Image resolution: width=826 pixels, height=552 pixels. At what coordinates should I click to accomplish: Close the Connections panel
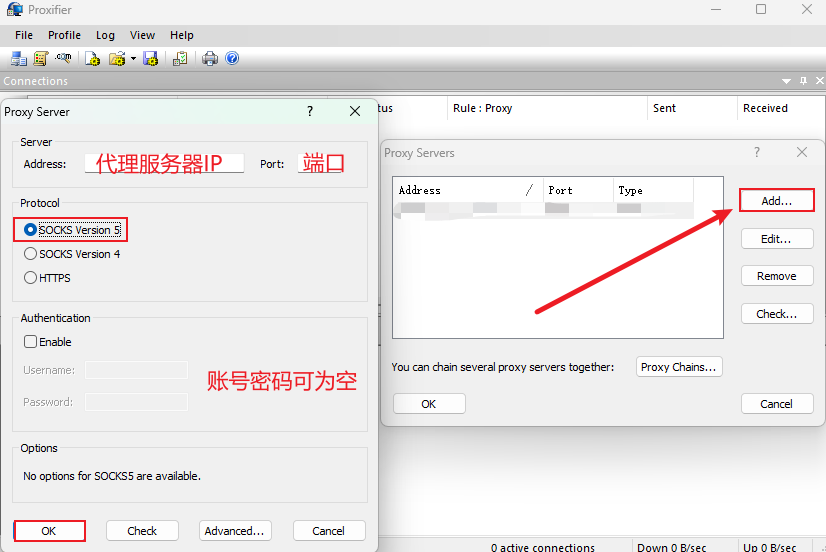click(820, 81)
